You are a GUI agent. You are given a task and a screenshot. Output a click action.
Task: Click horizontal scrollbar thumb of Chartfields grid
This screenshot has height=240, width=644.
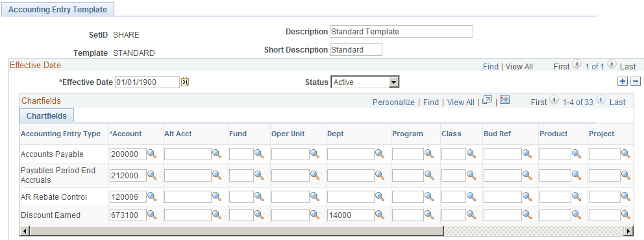pos(236,230)
